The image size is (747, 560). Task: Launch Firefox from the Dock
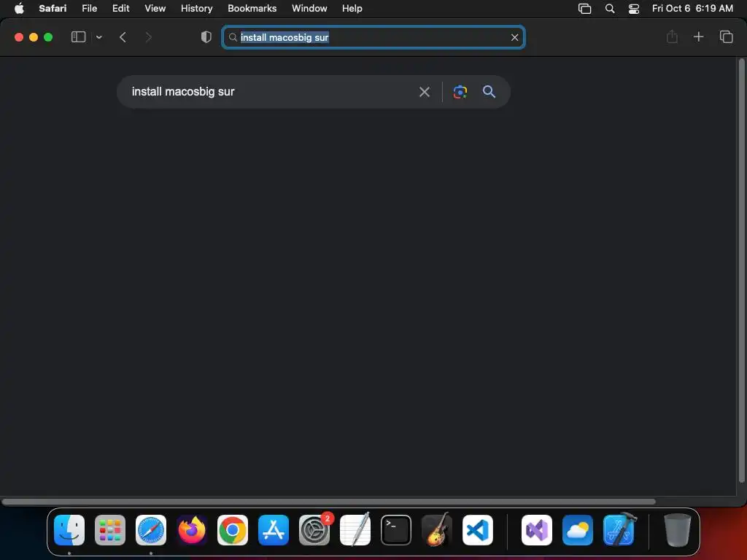click(x=192, y=530)
